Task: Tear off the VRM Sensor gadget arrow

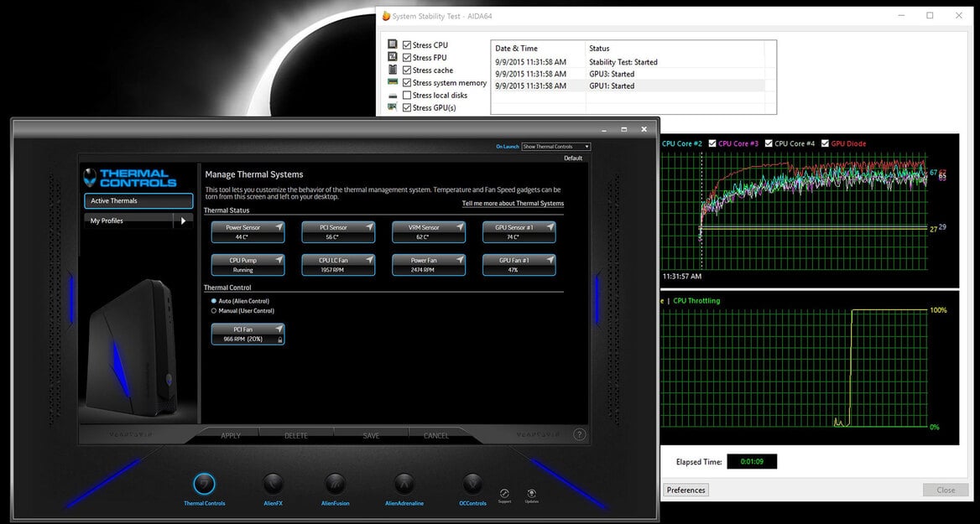Action: 460,226
